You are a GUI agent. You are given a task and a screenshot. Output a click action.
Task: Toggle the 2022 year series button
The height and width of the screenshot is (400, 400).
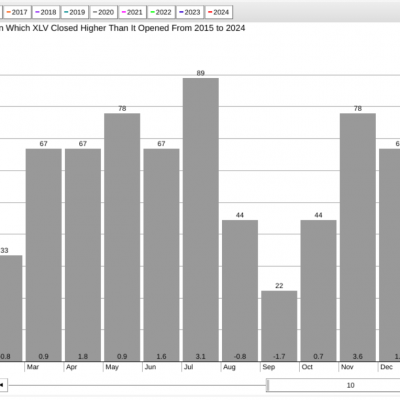coord(161,12)
